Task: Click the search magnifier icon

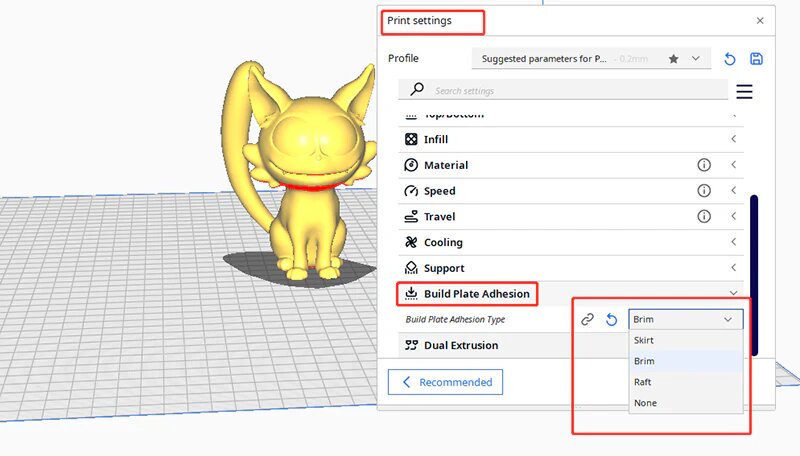Action: click(x=417, y=89)
